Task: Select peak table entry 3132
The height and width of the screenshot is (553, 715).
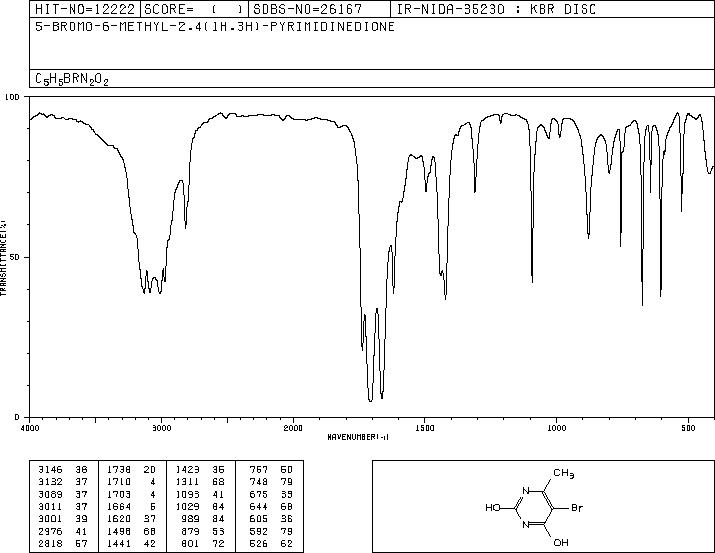Action: [62, 481]
